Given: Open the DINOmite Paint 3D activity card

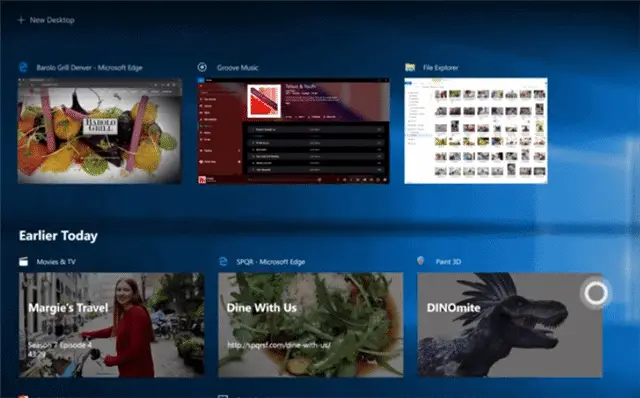Looking at the screenshot, I should (509, 325).
